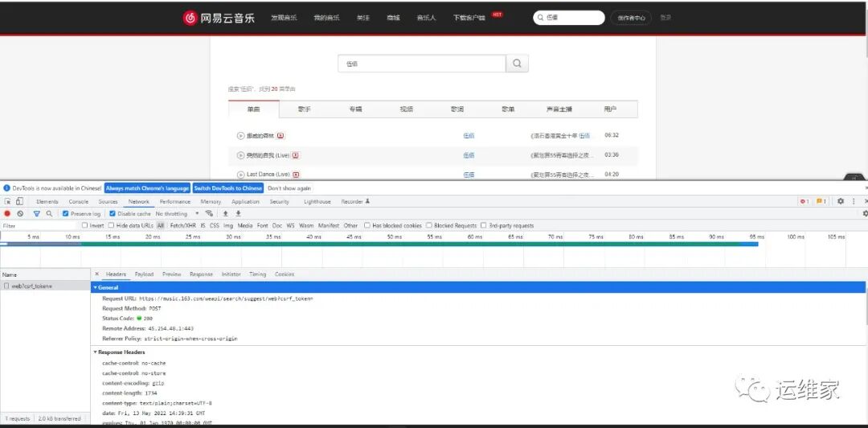Viewport: 868px width, 428px height.
Task: Open the No throttling dropdown
Action: tap(177, 213)
